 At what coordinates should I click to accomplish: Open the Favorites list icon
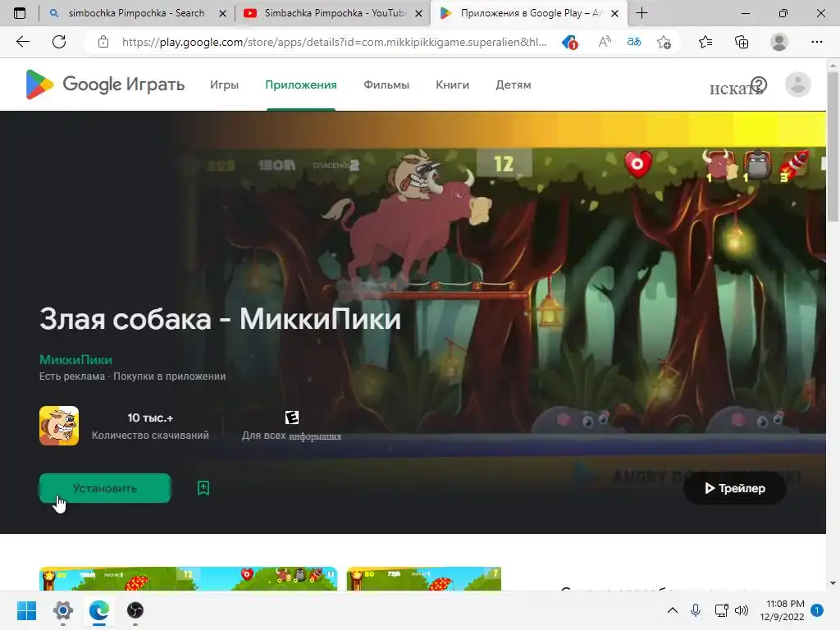pos(705,42)
